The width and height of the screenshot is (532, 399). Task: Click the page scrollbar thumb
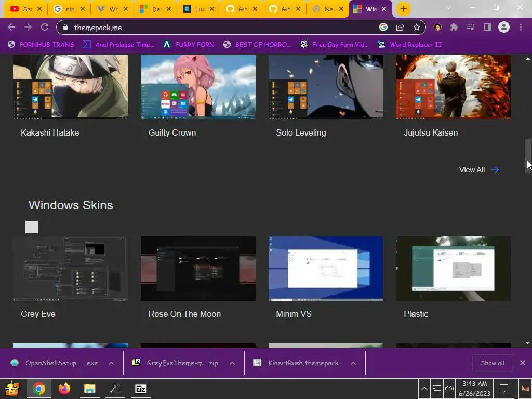528,156
